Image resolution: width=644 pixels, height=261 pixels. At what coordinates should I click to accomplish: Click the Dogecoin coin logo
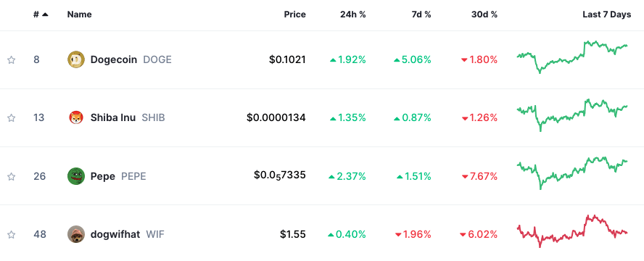coord(76,60)
